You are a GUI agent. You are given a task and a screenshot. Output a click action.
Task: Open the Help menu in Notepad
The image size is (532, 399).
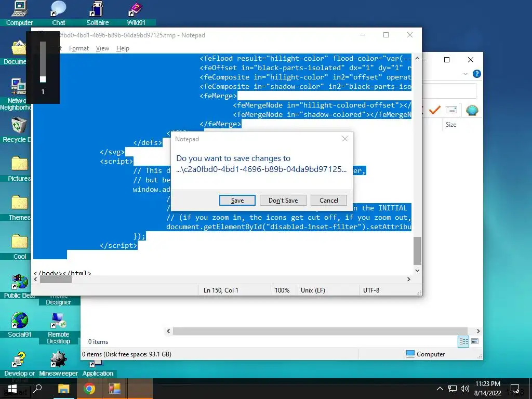click(123, 48)
